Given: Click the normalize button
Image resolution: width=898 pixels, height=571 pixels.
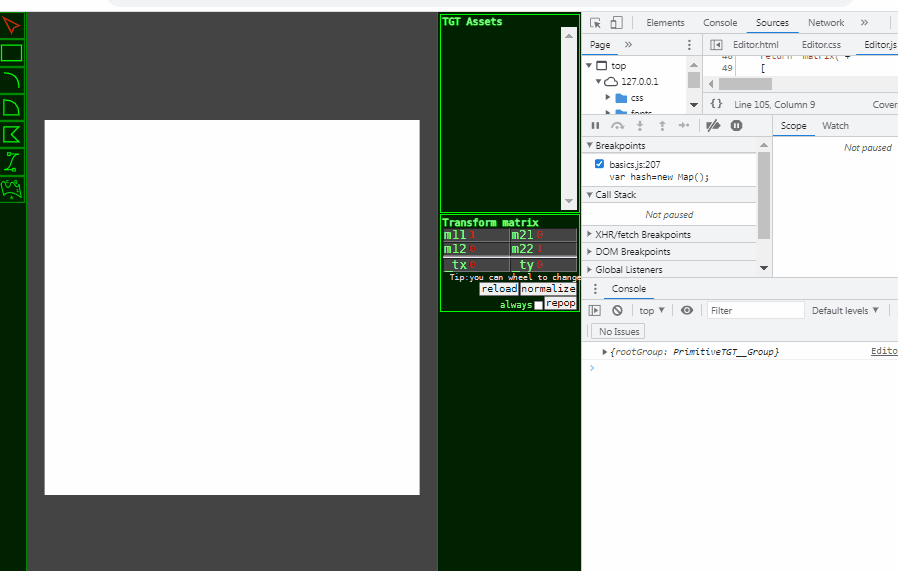Looking at the screenshot, I should click(x=548, y=289).
